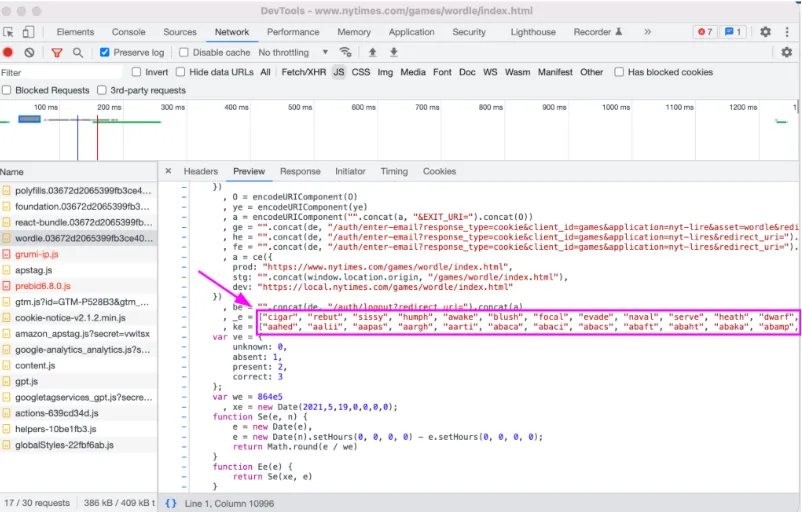The image size is (802, 512).
Task: Select the failed grumi-ip.js request
Action: click(78, 254)
